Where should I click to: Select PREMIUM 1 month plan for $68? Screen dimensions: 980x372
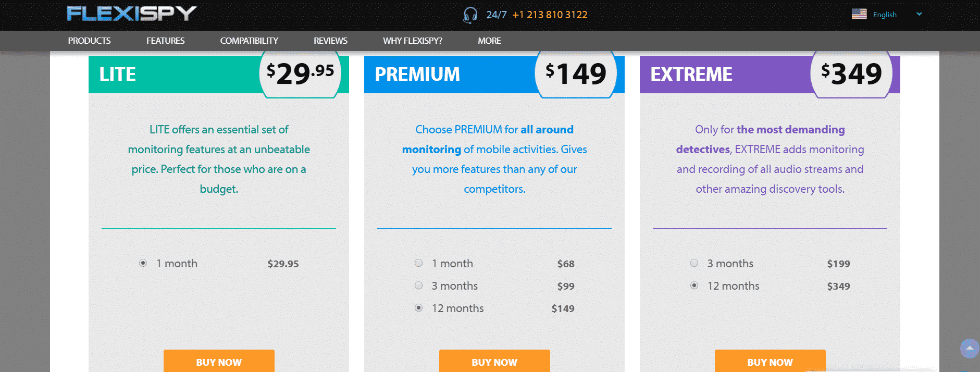pos(419,263)
